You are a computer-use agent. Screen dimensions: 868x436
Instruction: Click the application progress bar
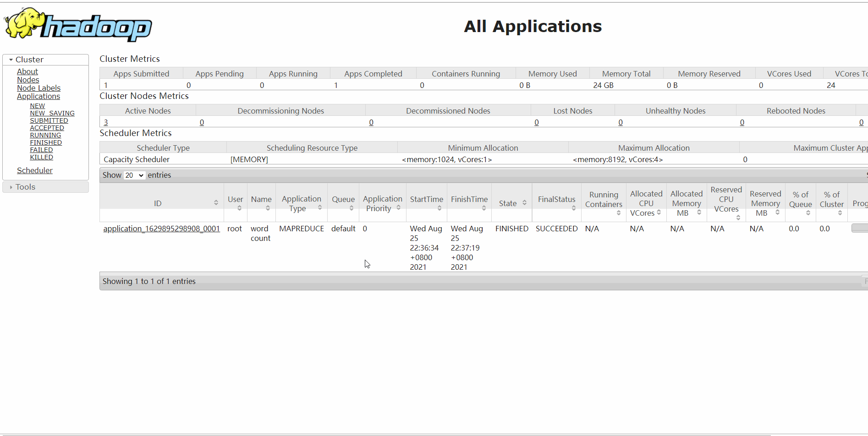point(859,228)
